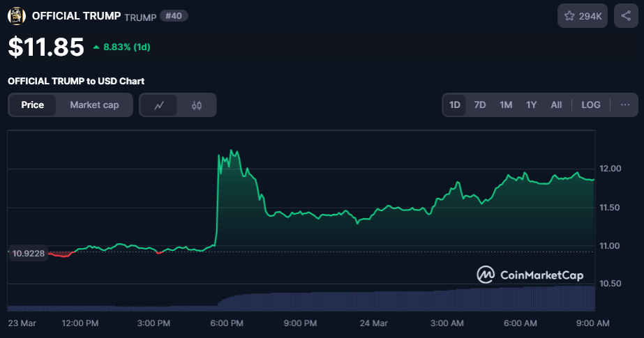Click the 11.00 price axis label
Image resolution: width=644 pixels, height=338 pixels.
tap(610, 246)
